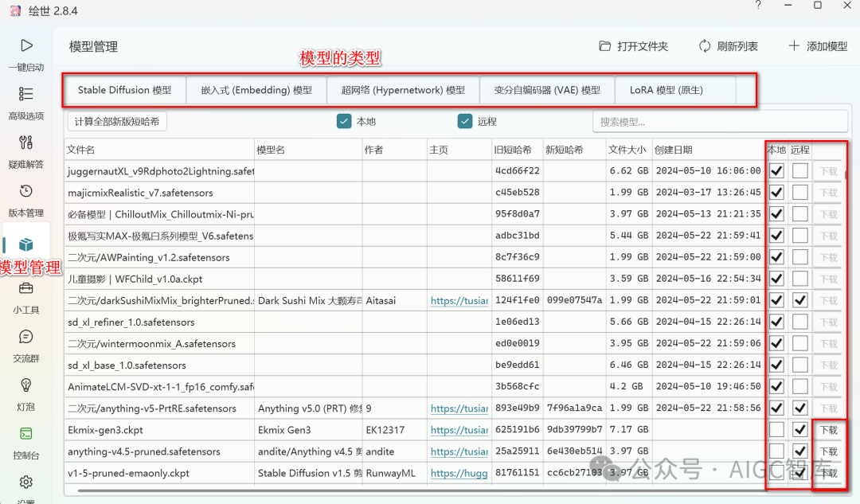
Task: Toggle 远程 checkbox for anything-v5-PrtRE row
Action: click(x=799, y=408)
